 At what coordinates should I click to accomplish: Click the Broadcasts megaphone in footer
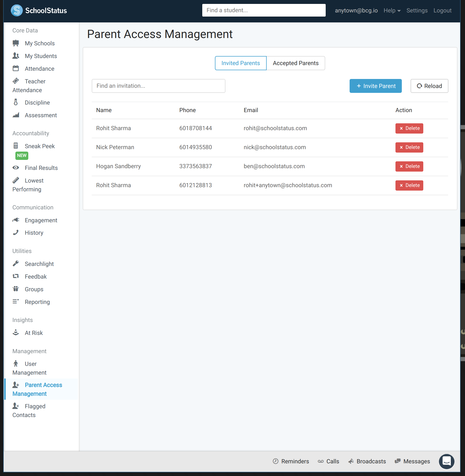point(351,461)
